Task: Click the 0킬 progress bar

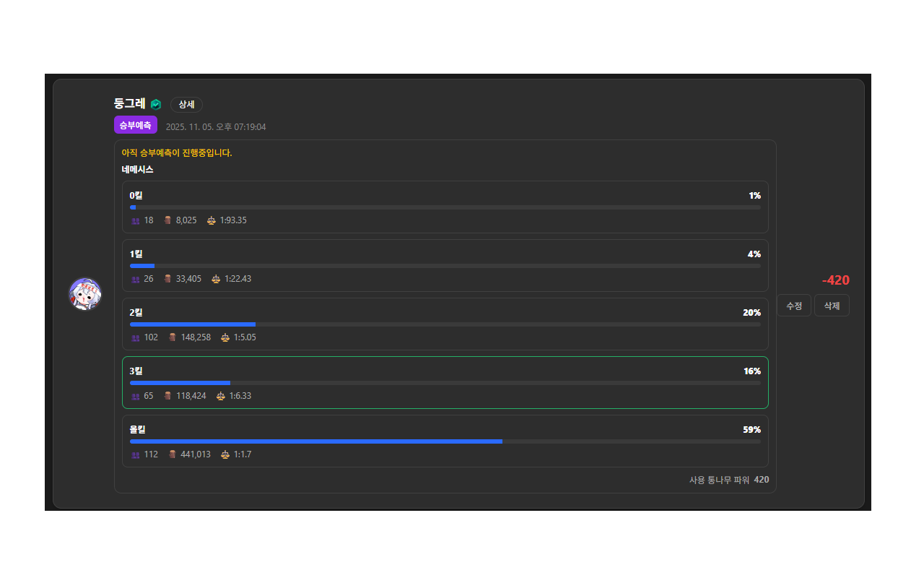Action: click(445, 207)
